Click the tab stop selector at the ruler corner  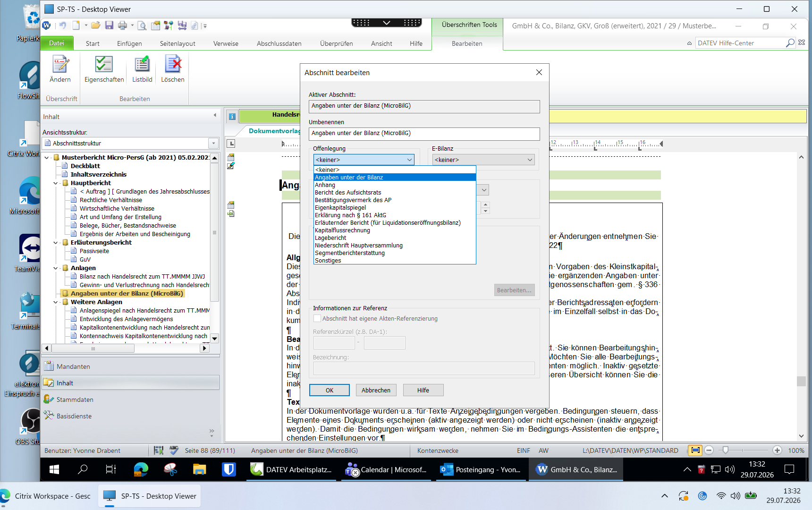231,144
